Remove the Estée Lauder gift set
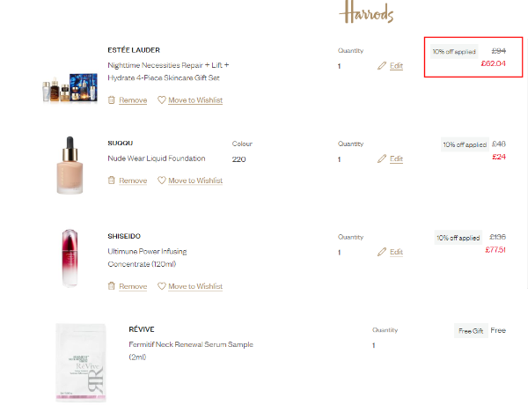Viewport: 528px width, 420px height. 133,100
